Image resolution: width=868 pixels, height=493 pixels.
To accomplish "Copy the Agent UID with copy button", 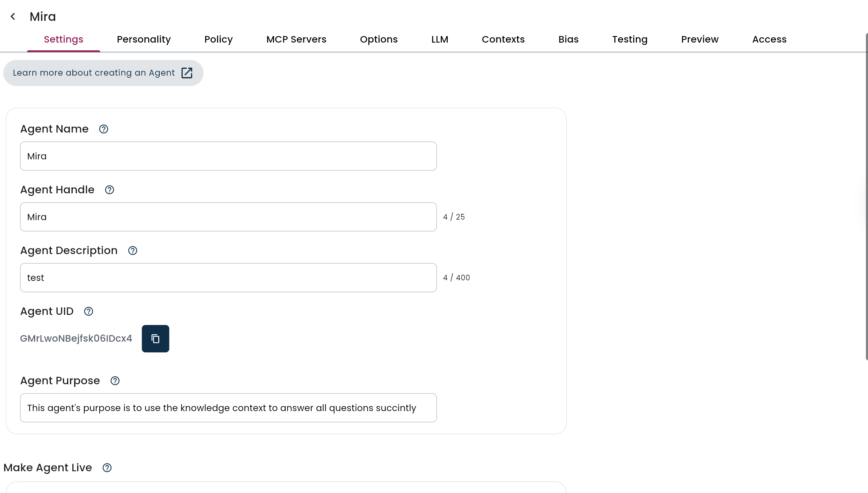I will pos(155,339).
